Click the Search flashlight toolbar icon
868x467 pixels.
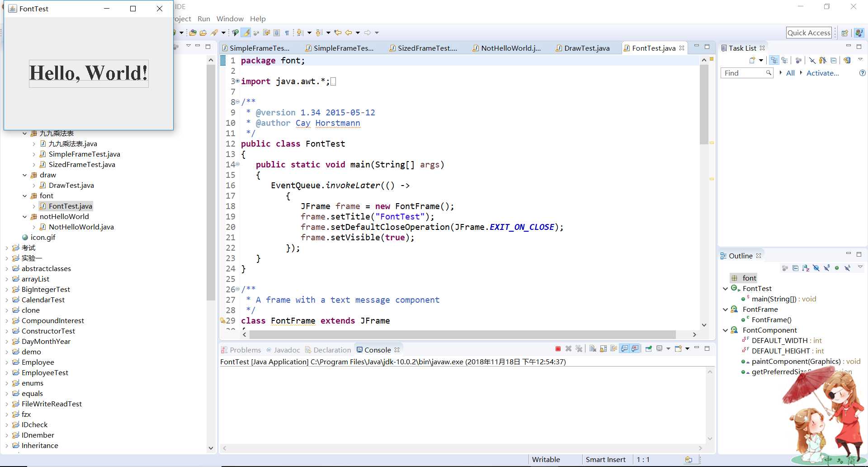(x=214, y=33)
